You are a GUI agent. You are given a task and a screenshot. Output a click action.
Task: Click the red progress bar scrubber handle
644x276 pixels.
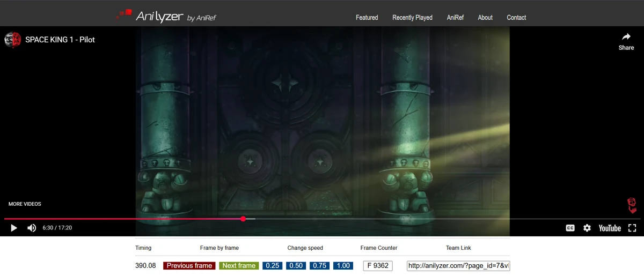(243, 219)
